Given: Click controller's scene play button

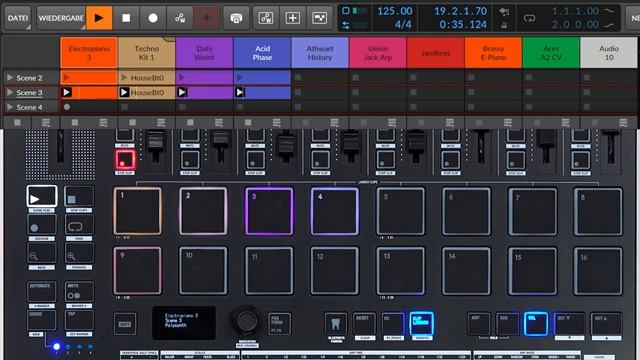Looking at the screenshot, I should (42, 196).
